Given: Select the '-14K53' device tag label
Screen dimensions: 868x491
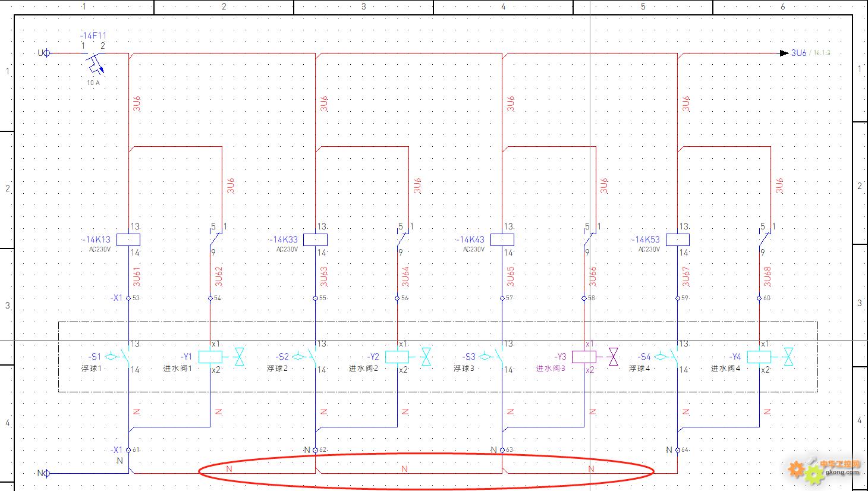Looking at the screenshot, I should (645, 240).
